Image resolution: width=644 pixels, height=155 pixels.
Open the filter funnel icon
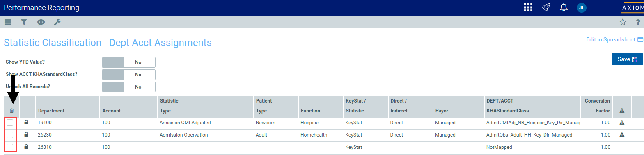click(24, 22)
